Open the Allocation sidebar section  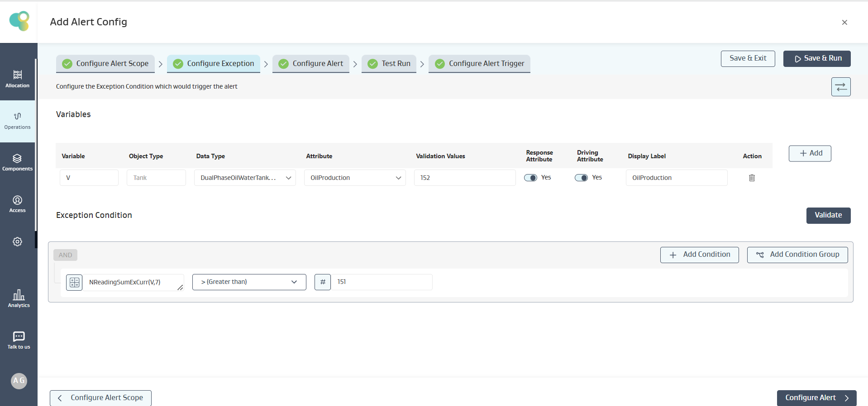[17, 79]
